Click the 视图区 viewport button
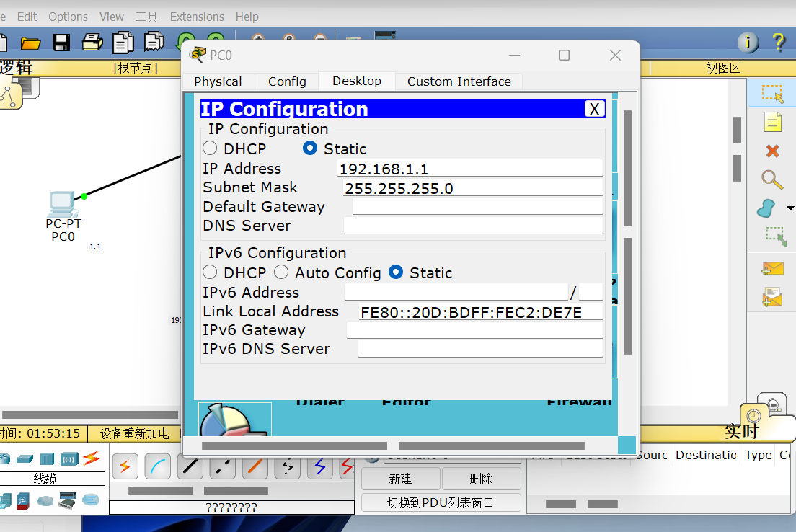Viewport: 796px width, 532px height. (723, 68)
